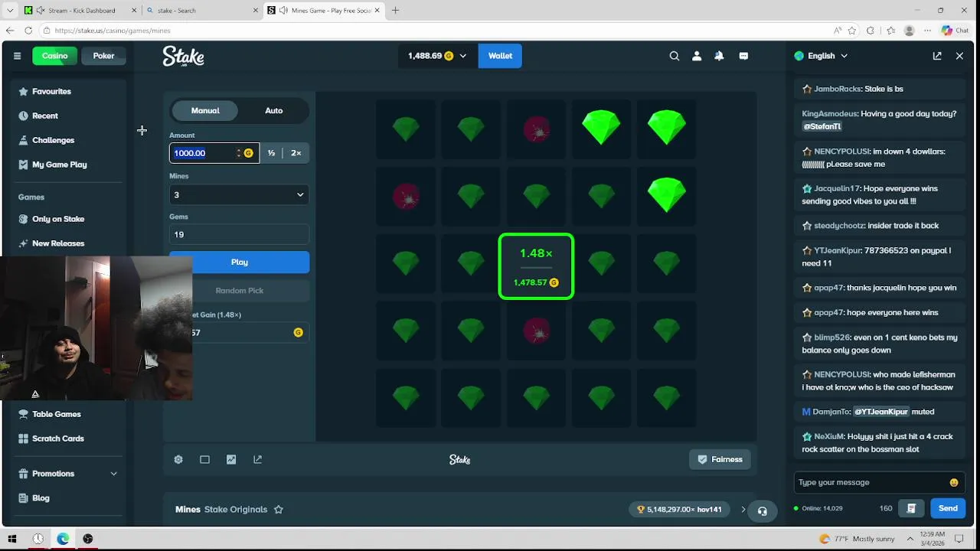Viewport: 980px width, 551px height.
Task: Adjust bet amount stepper arrows
Action: tap(239, 153)
